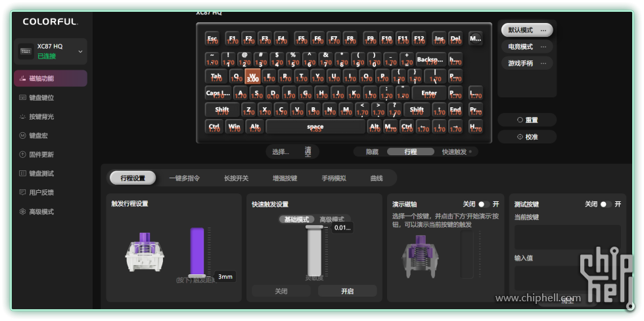644x321 pixels.
Task: Select the Tab key on virtual keyboard
Action: point(216,76)
